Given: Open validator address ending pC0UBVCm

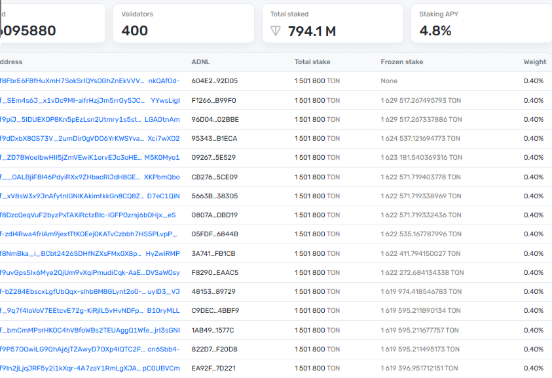Looking at the screenshot, I should (90, 368).
